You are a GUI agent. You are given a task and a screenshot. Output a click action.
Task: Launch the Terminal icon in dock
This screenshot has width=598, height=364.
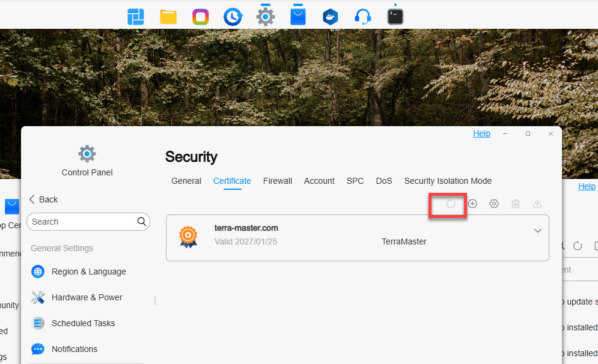click(395, 17)
